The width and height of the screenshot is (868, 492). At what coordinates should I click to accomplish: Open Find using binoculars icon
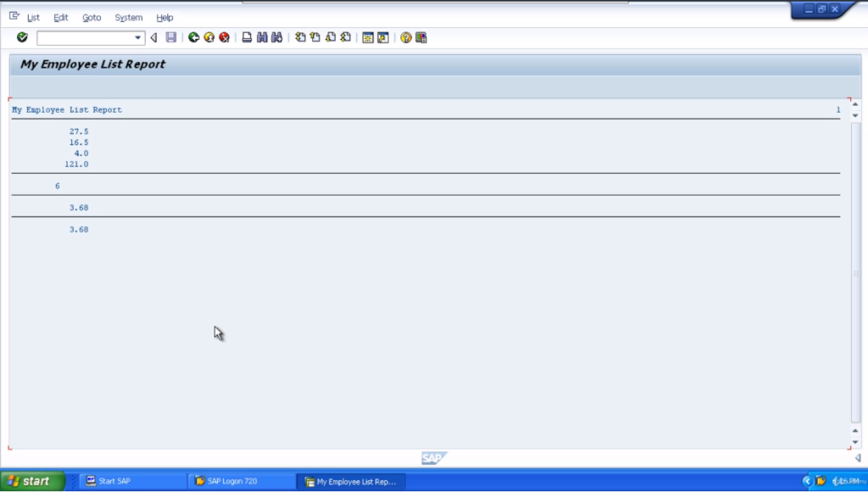[x=262, y=37]
